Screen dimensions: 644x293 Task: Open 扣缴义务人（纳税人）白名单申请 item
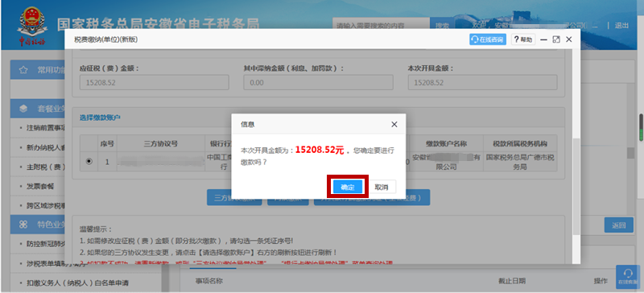pyautogui.click(x=77, y=283)
